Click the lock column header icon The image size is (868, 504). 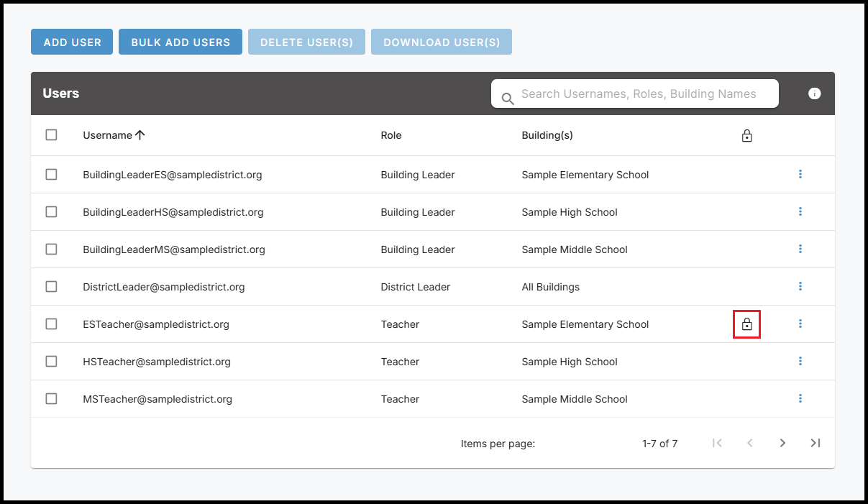coord(746,135)
